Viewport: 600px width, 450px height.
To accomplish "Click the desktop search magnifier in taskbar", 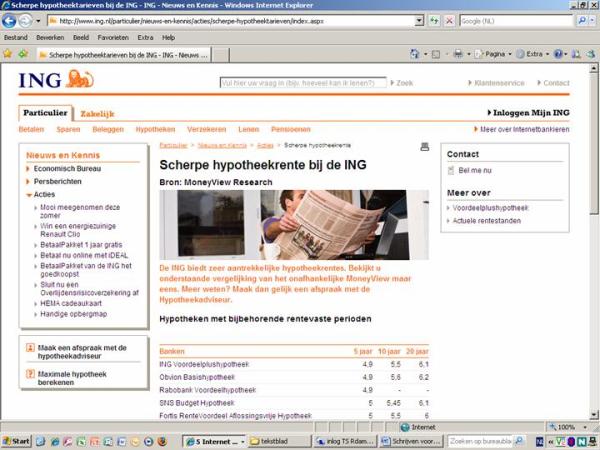I will coord(518,441).
